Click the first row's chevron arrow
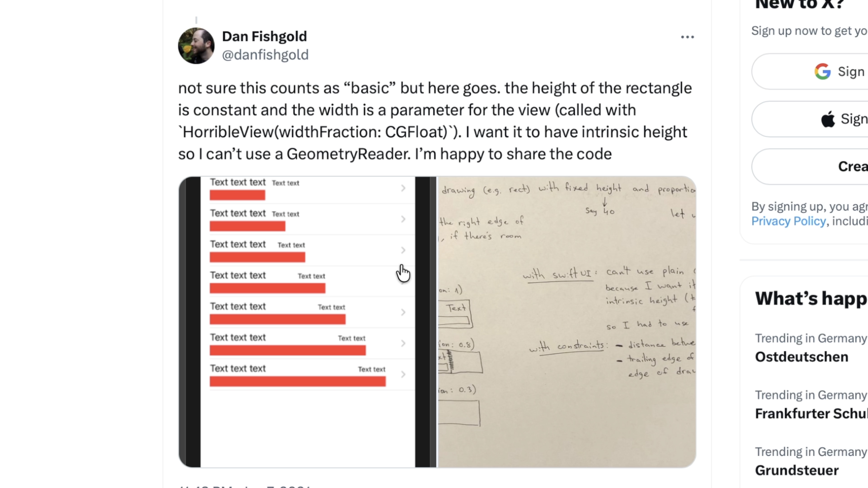 [x=403, y=188]
